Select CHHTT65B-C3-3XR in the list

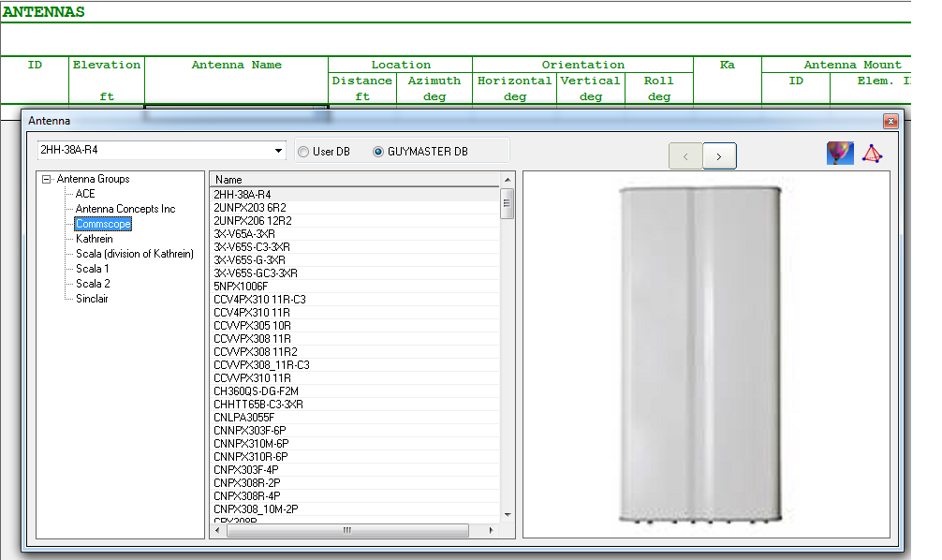click(355, 405)
